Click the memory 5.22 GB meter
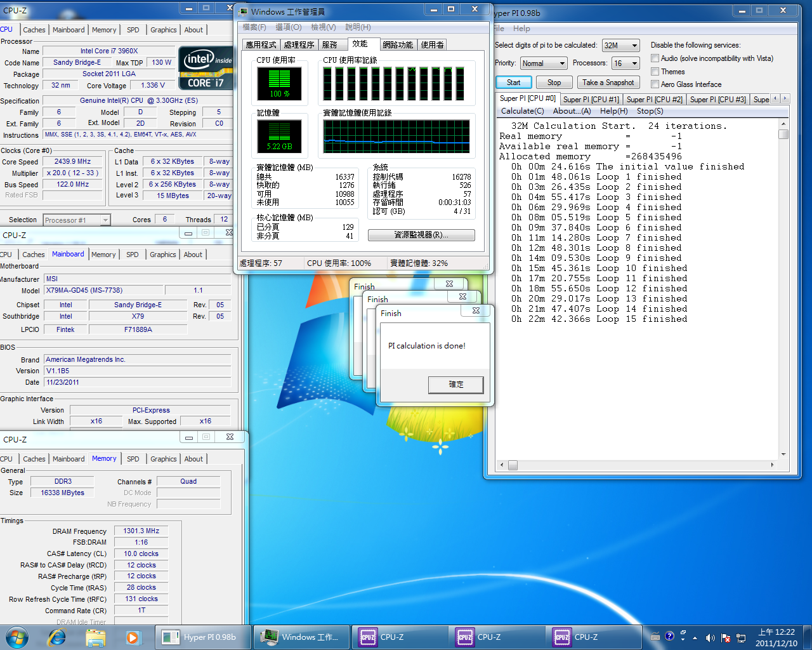This screenshot has height=650, width=812. [279, 135]
